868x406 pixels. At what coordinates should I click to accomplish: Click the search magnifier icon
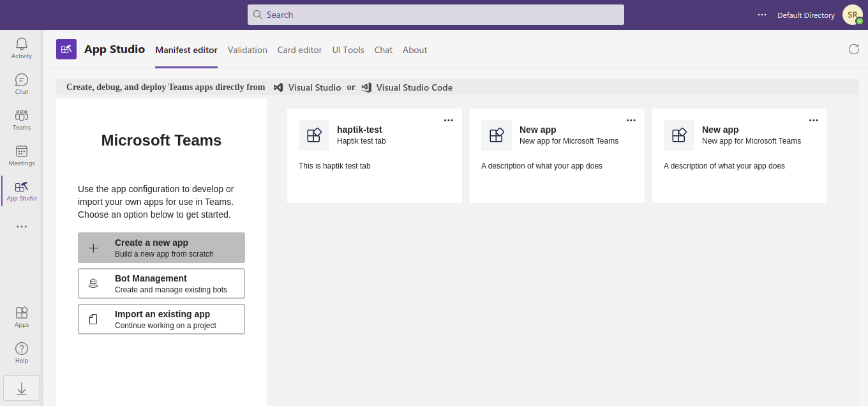coord(258,15)
